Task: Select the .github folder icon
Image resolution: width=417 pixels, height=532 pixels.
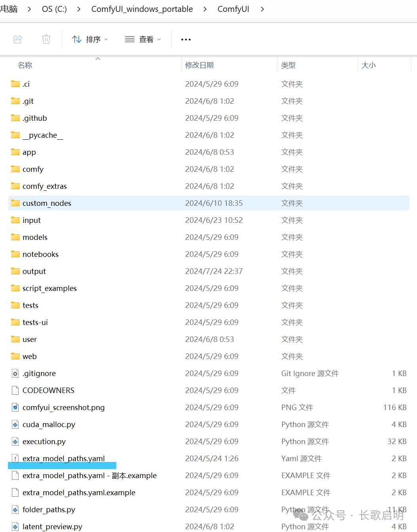Action: [15, 118]
